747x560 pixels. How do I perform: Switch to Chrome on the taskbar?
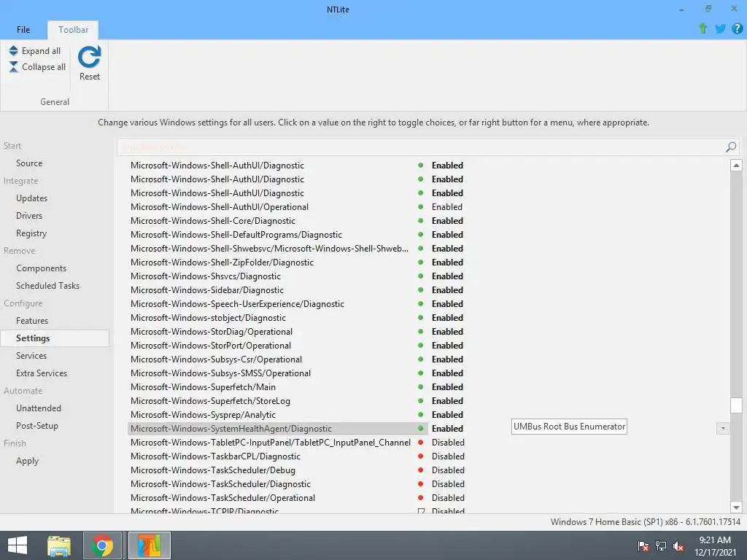point(102,545)
